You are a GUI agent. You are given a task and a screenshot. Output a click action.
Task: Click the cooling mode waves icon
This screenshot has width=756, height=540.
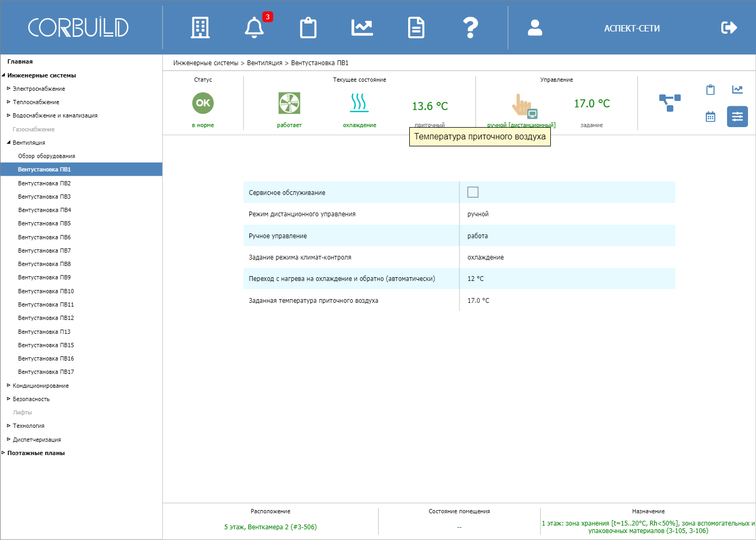360,103
